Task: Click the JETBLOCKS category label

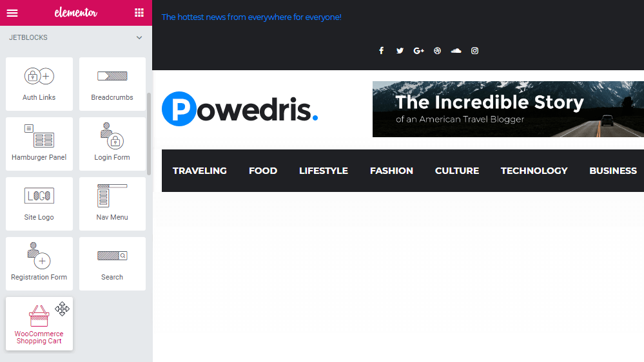Action: pyautogui.click(x=28, y=38)
